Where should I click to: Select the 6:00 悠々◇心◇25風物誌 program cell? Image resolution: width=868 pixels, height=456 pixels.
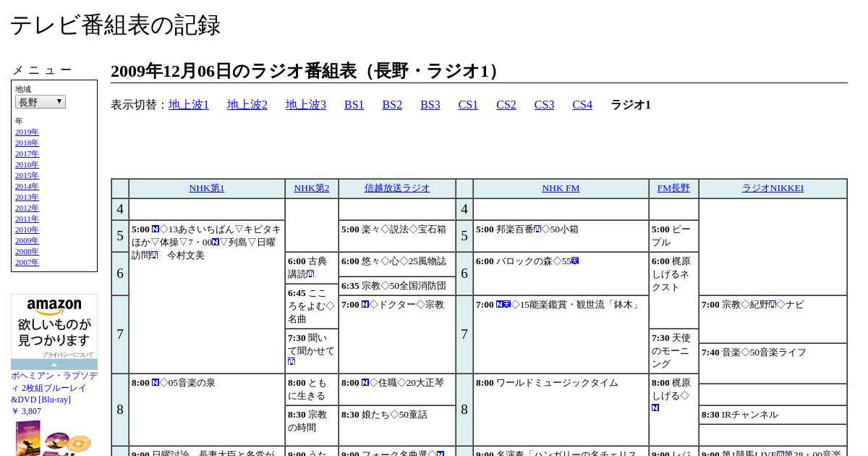click(397, 264)
